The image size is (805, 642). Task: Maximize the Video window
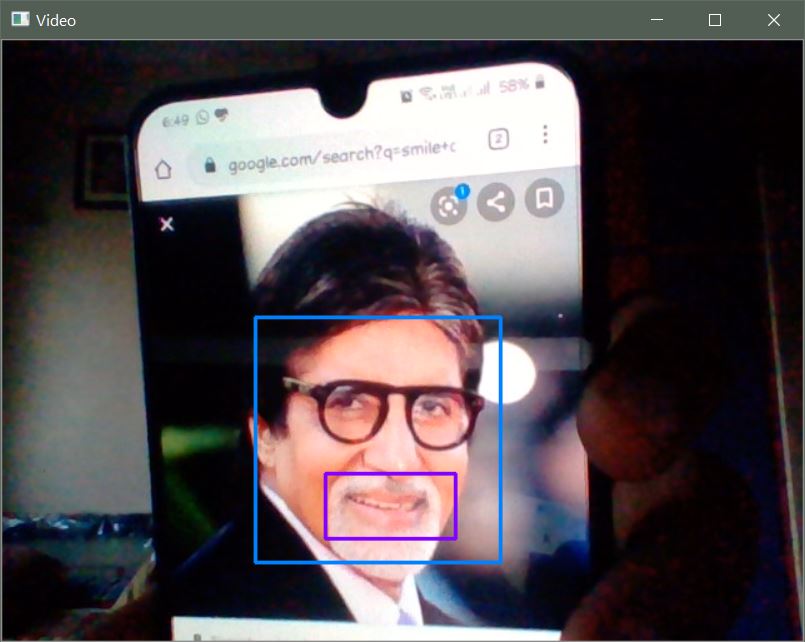715,20
